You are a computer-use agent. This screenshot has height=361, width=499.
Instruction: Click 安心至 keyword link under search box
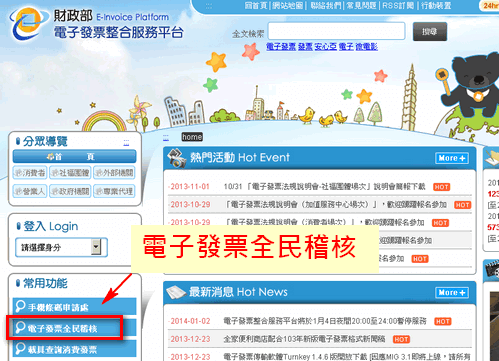click(x=326, y=47)
